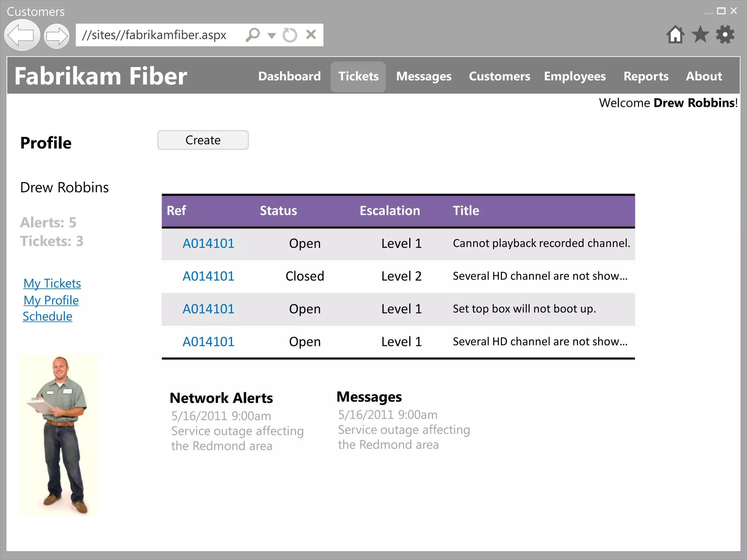
Task: Open the address bar dropdown arrow
Action: point(271,36)
